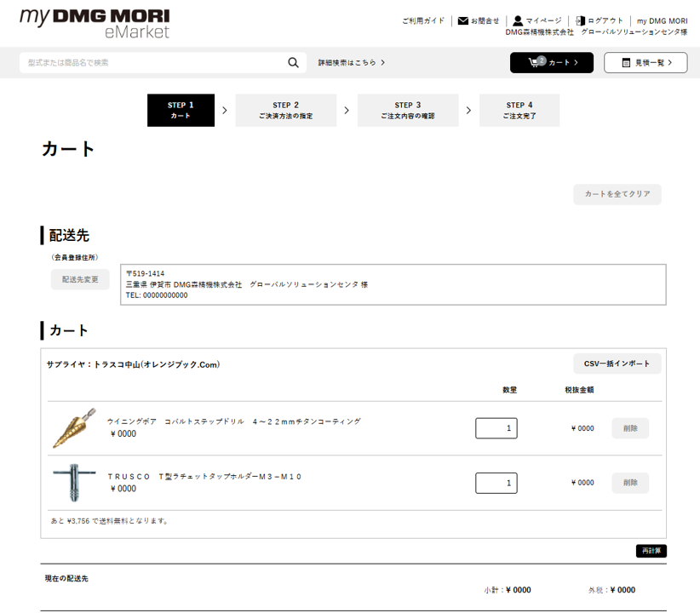Select STEP 3 ご注文内容の確認 tab
This screenshot has width=700, height=613.
tap(408, 111)
